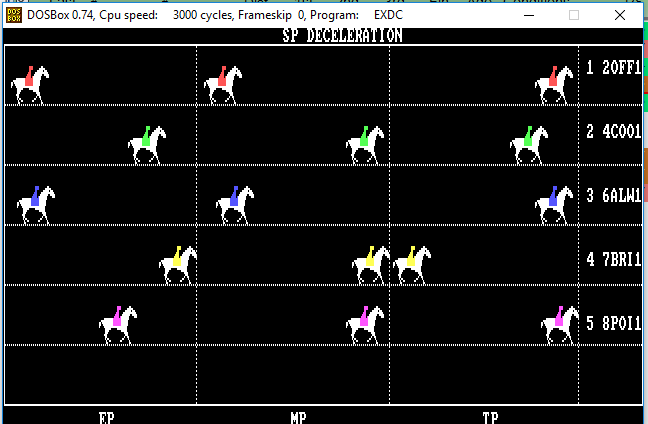Select magenta-jockey horse in MP column
Screen dimensions: 648x424
coord(365,325)
